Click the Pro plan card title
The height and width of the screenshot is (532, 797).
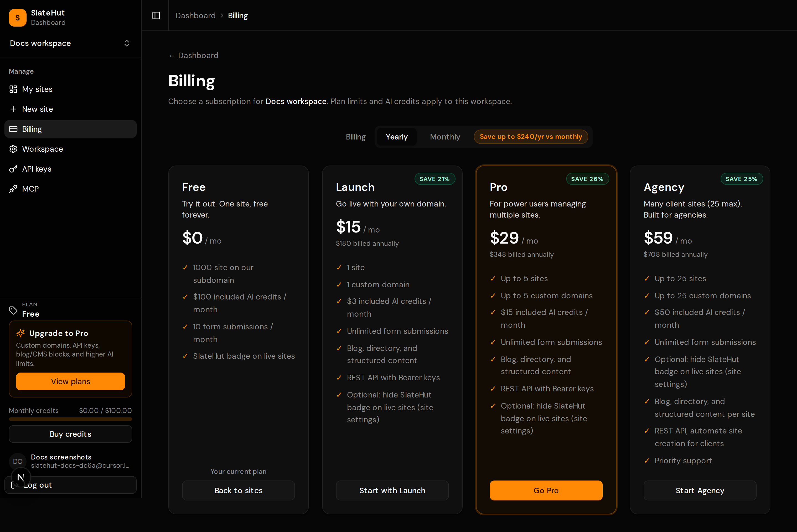pos(498,187)
